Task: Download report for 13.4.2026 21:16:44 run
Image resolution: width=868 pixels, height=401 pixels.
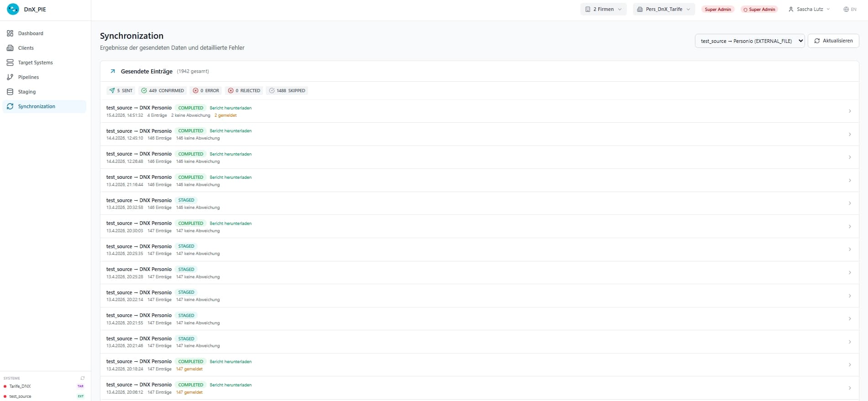Action: (231, 177)
